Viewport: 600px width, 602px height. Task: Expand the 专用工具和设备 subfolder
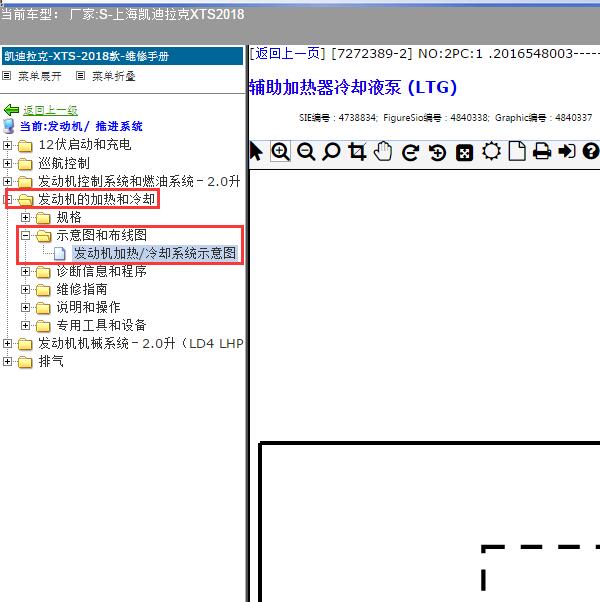pyautogui.click(x=25, y=325)
